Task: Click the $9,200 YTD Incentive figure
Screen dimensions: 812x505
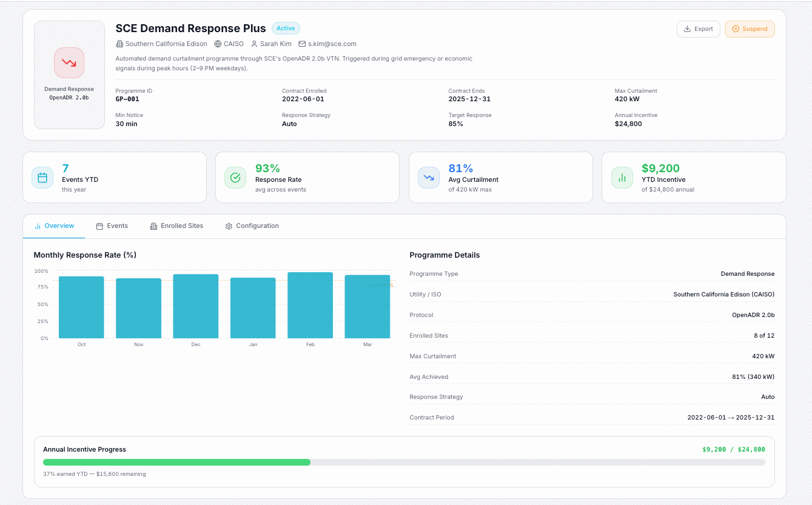Action: (x=660, y=169)
